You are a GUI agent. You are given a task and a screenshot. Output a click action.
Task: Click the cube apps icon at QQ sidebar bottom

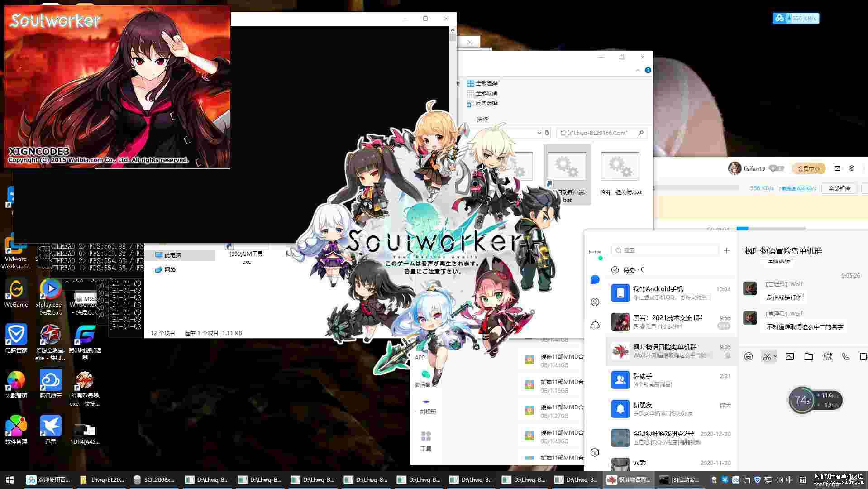coord(595,452)
